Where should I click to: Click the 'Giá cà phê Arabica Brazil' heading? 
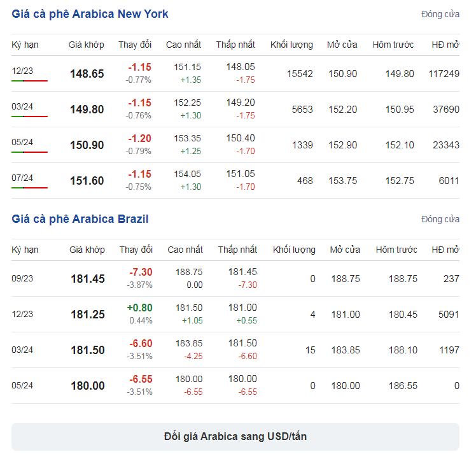click(x=80, y=219)
